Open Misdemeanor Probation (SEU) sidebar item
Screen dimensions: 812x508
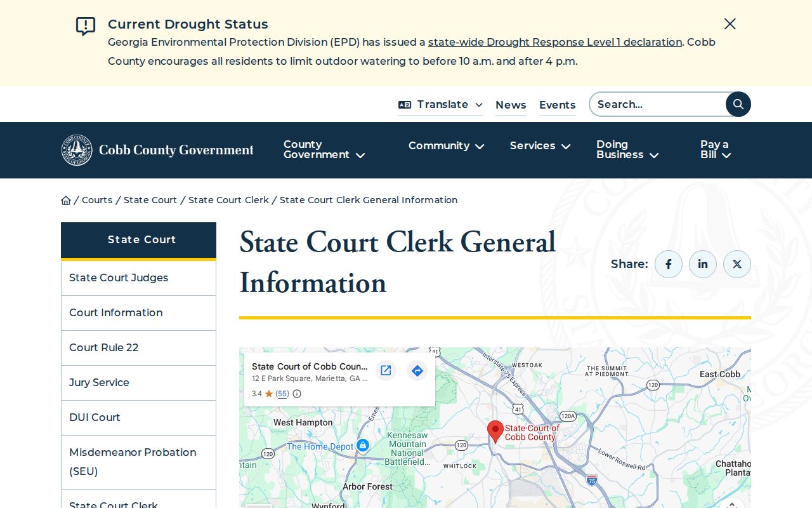click(x=138, y=462)
